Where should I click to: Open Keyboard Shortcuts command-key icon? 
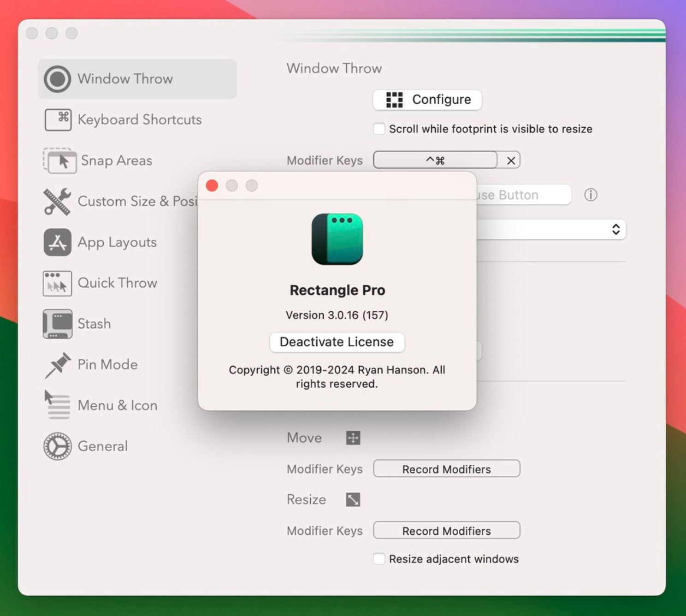point(58,120)
